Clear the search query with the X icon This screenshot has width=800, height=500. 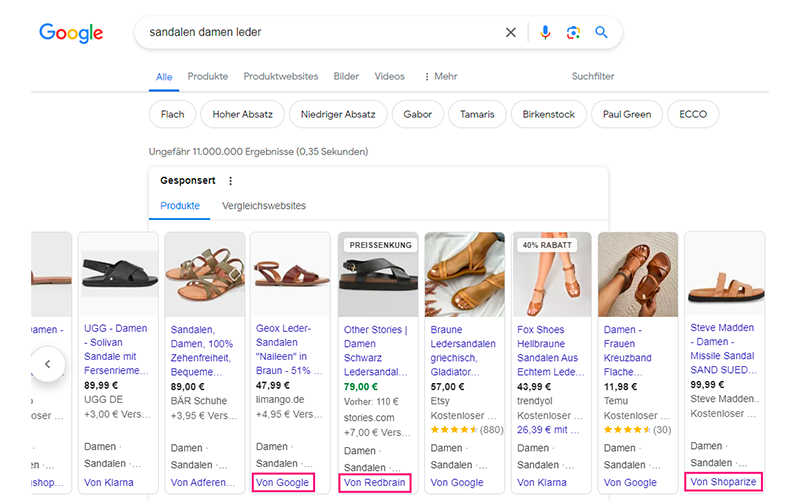tap(510, 33)
